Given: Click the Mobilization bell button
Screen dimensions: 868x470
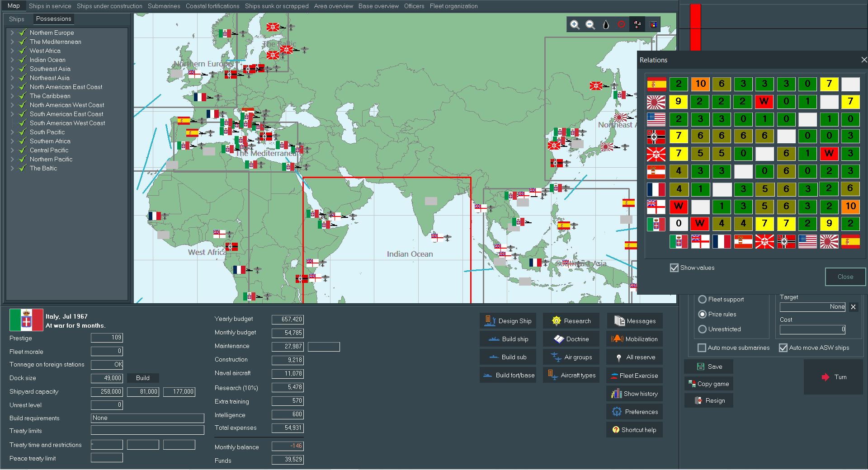Looking at the screenshot, I should point(634,339).
